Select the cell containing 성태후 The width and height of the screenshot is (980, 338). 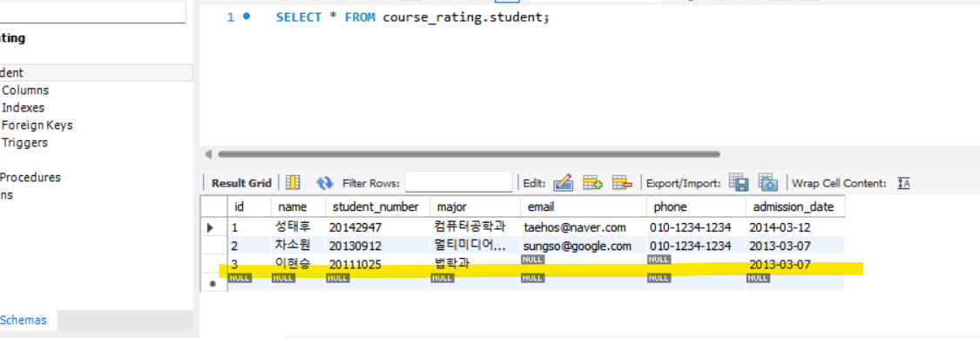pyautogui.click(x=298, y=226)
